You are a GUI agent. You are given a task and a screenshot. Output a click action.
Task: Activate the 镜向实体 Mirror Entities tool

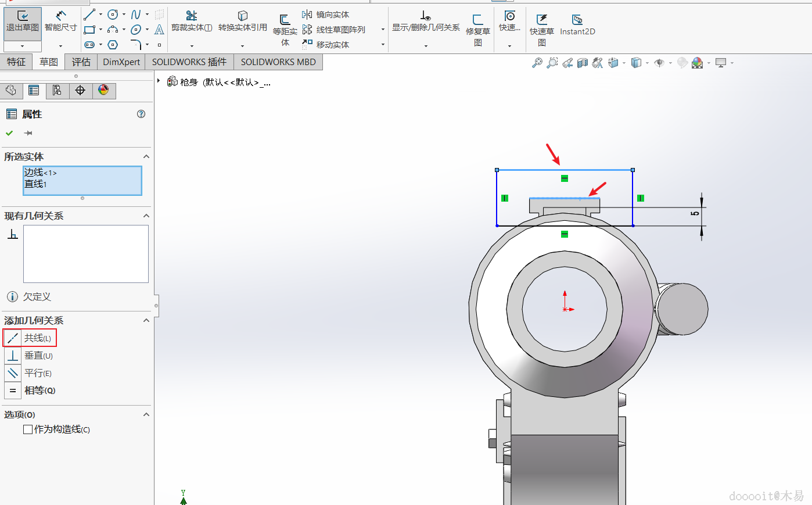tap(326, 15)
